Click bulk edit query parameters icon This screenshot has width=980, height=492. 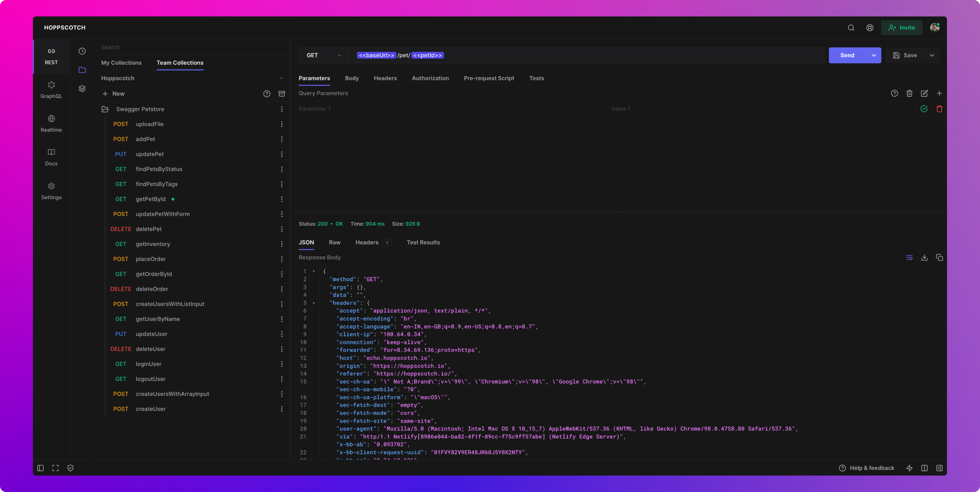924,93
